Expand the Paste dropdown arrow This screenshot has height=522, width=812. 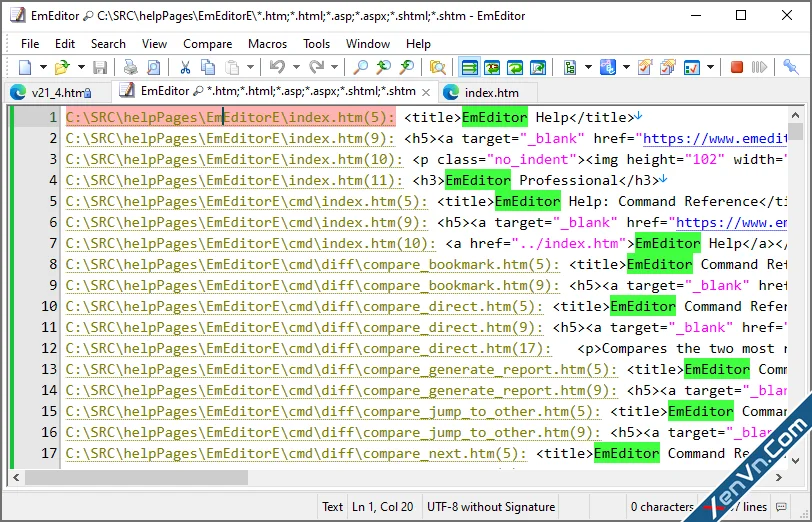pos(250,67)
